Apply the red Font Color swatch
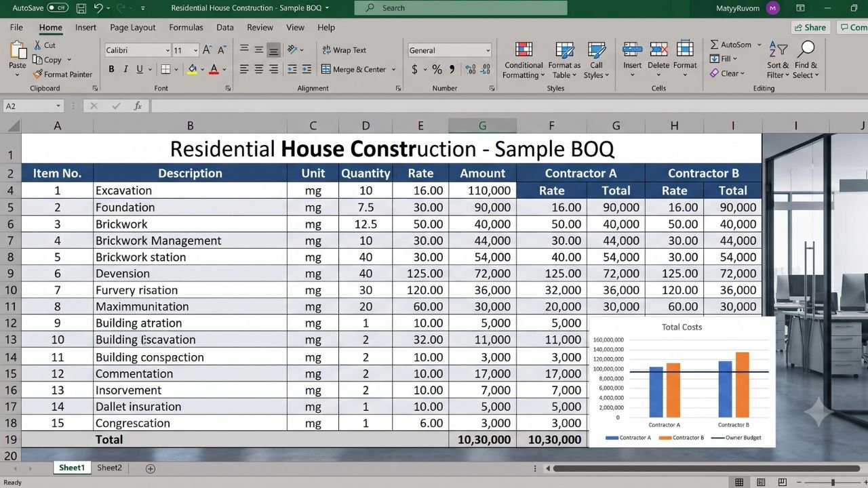Screen dimensions: 868x488 pos(214,70)
